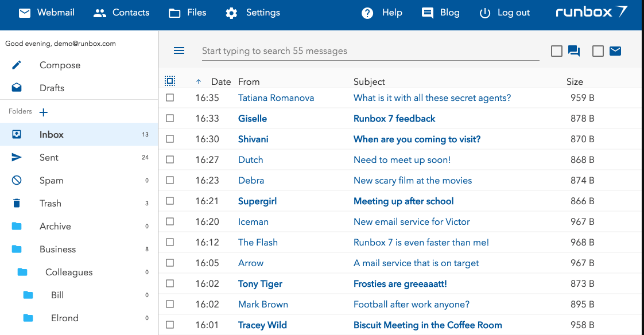Check the Giselle message checkbox
644x335 pixels.
pyautogui.click(x=170, y=118)
